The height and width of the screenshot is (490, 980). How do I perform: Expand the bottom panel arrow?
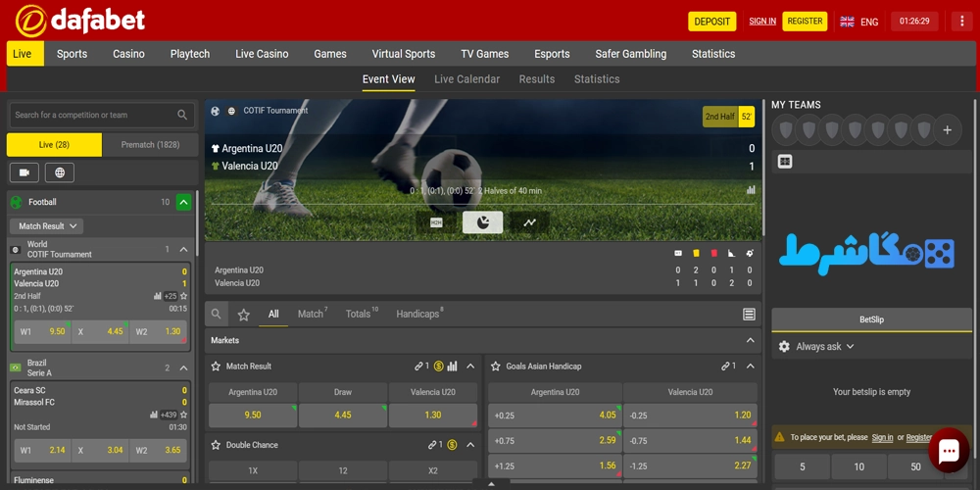[x=491, y=484]
